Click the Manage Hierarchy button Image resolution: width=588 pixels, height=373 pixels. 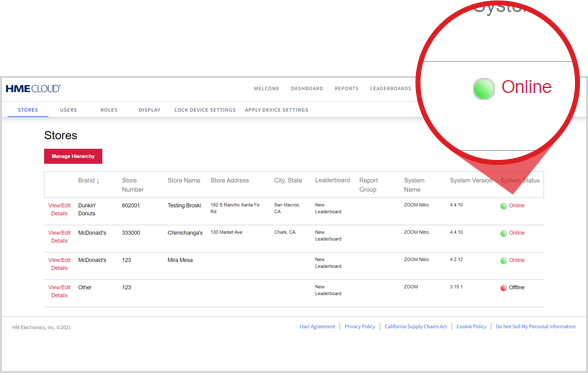coord(73,156)
